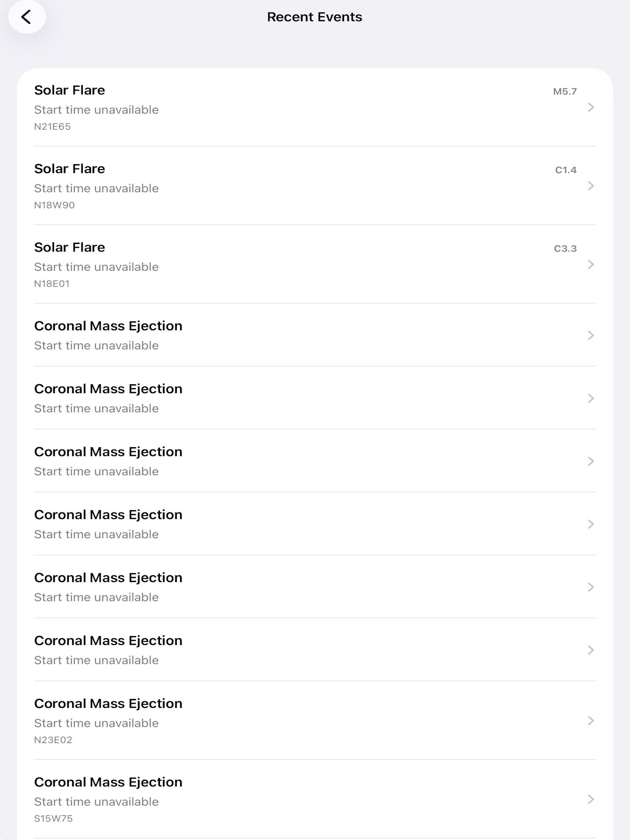Viewport: 630px width, 840px height.
Task: Tap chevron on the M5.7 Solar Flare row
Action: [591, 107]
